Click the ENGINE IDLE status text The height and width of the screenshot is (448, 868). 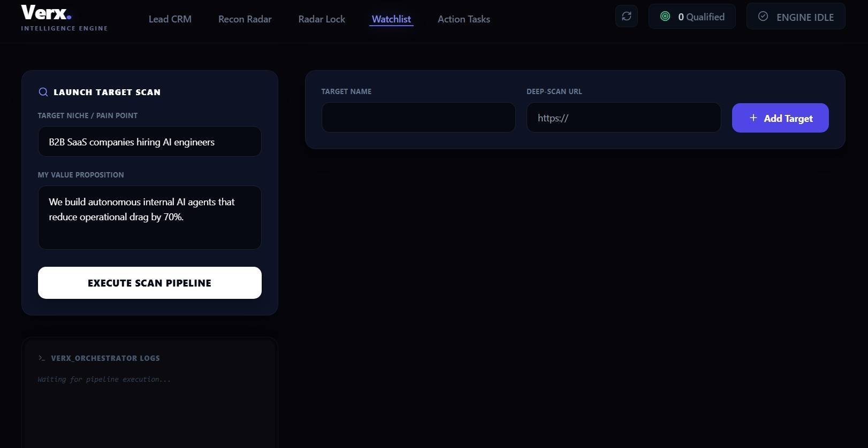point(805,18)
